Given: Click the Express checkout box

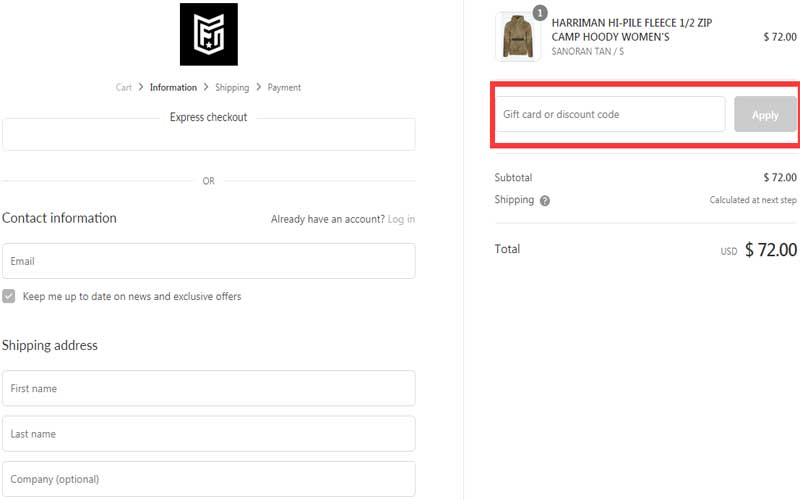Looking at the screenshot, I should 208,135.
